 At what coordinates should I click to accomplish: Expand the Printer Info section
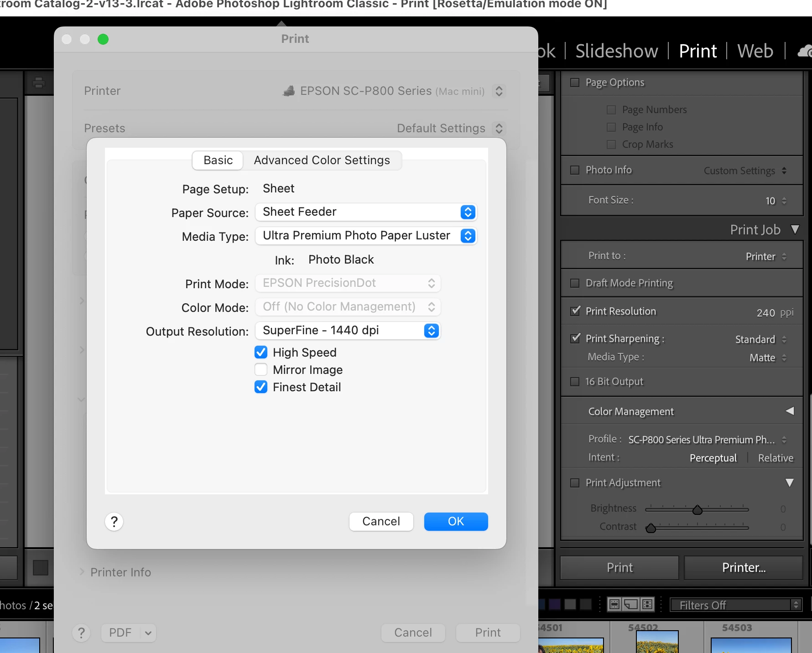pyautogui.click(x=82, y=572)
